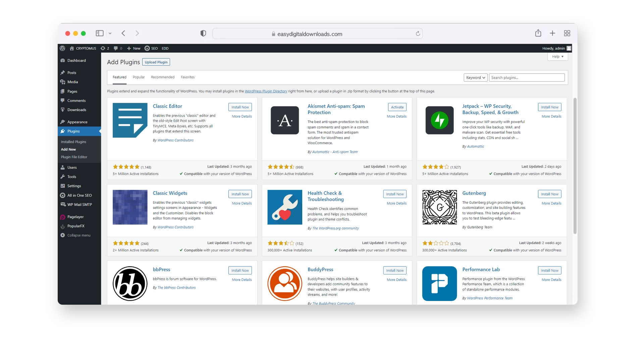Click the All in One SEO icon in sidebar

[x=63, y=195]
